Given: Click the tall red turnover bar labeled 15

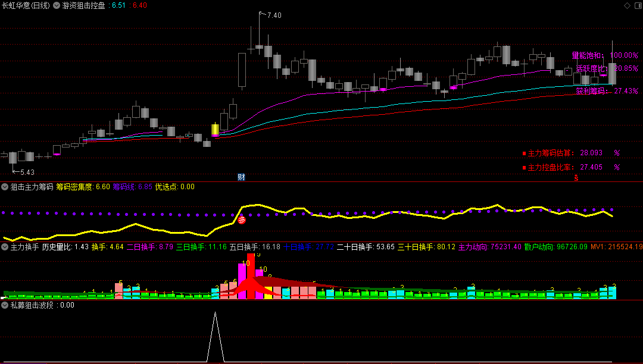Looking at the screenshot, I should [251, 277].
